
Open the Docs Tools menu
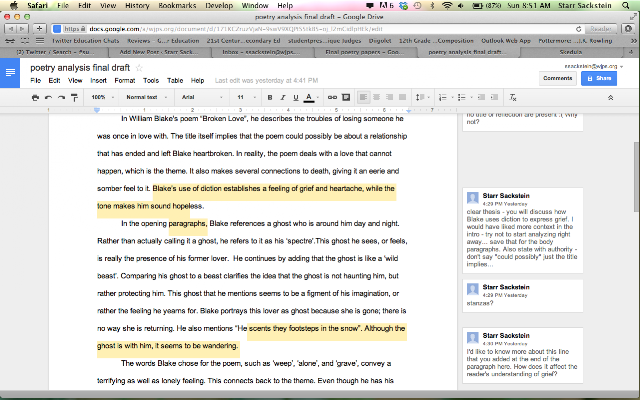151,80
